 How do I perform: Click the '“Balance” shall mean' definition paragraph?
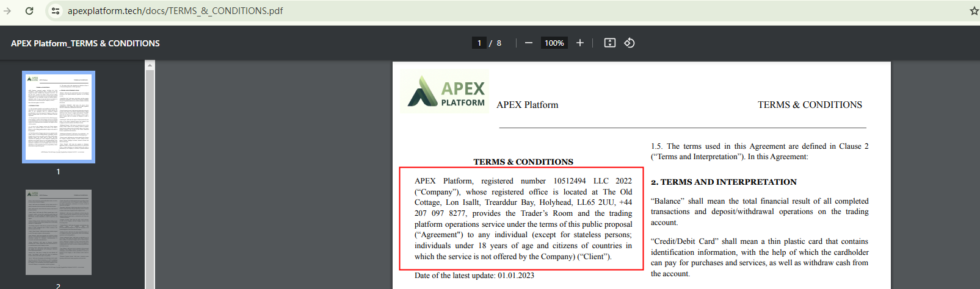click(x=760, y=212)
